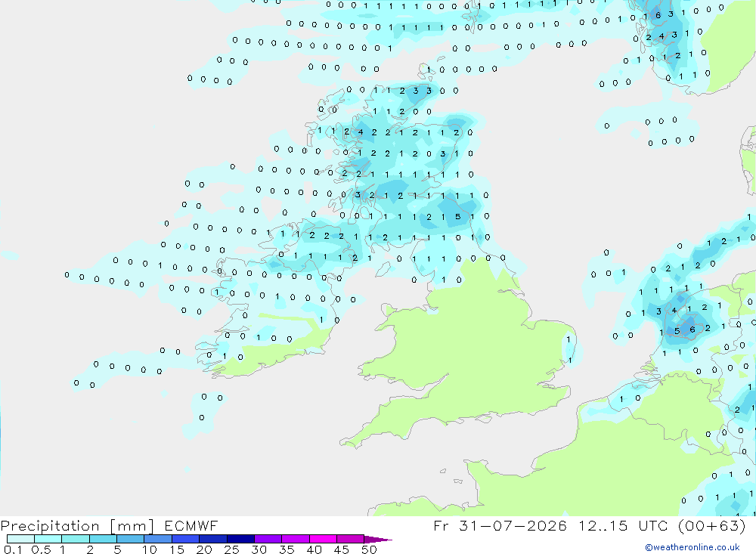Image resolution: width=756 pixels, height=554 pixels.
Task: Click the '30' legend scale label
Action: pos(259,549)
